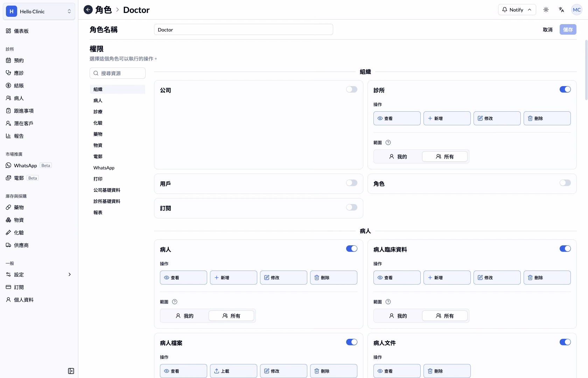Enable the 訂閱 permission toggle
588x378 pixels.
pos(352,208)
